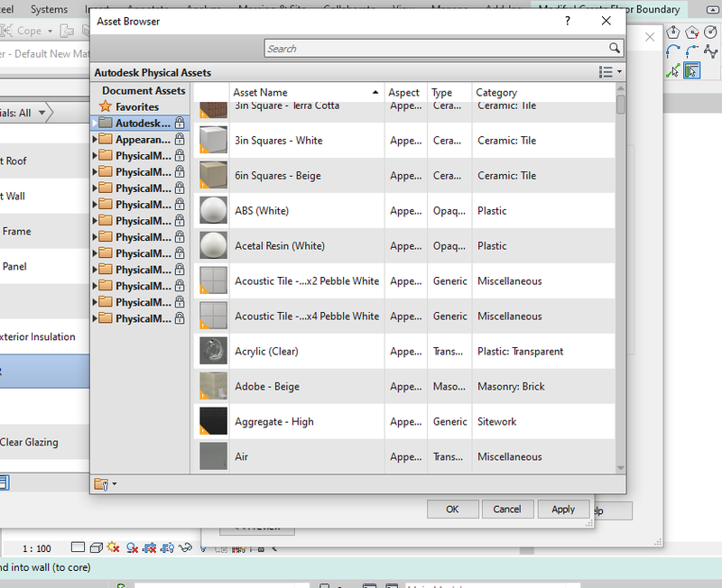This screenshot has height=588, width=722.
Task: Click the asset list scroll down arrow
Action: point(620,468)
